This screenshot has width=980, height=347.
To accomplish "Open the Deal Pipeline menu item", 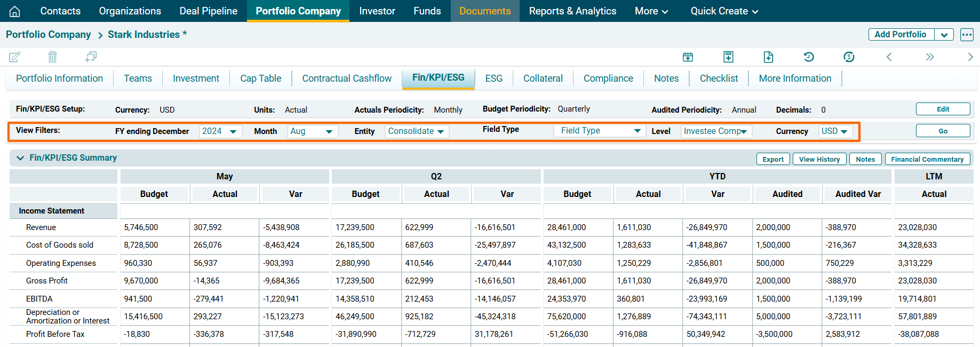I will pyautogui.click(x=208, y=11).
